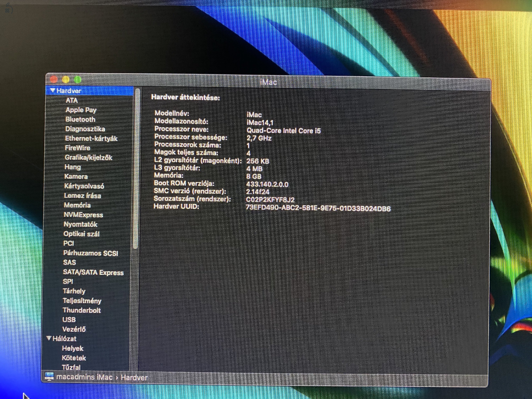Close the iMac window with red button
Viewport: 532px width, 399px height.
54,79
